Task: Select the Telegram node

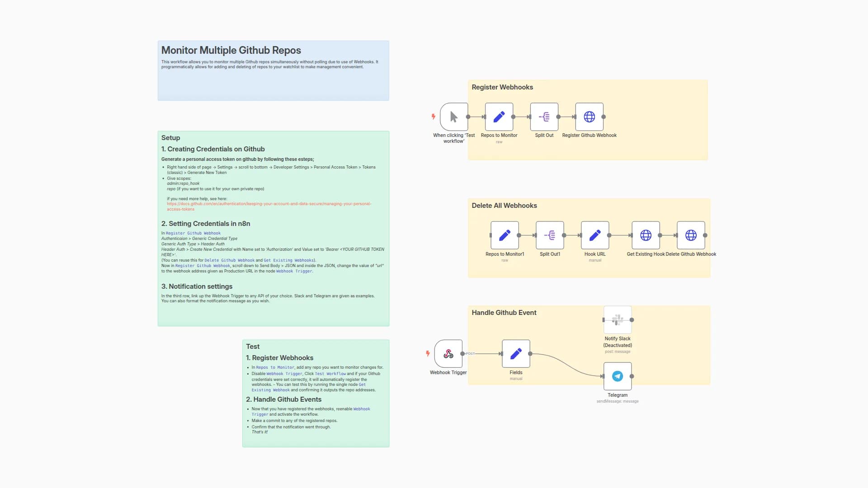Action: 618,376
